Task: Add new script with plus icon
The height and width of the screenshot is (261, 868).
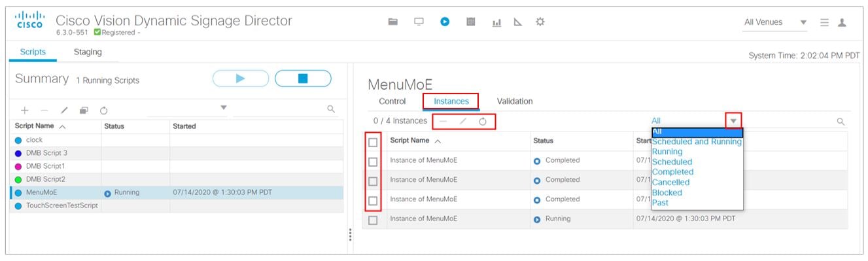Action: pyautogui.click(x=24, y=110)
